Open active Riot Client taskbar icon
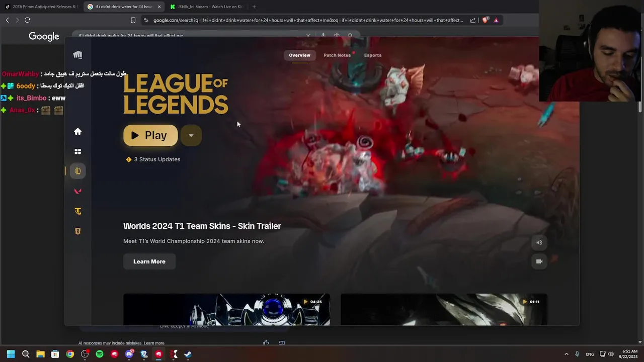This screenshot has height=362, width=644. click(x=158, y=354)
